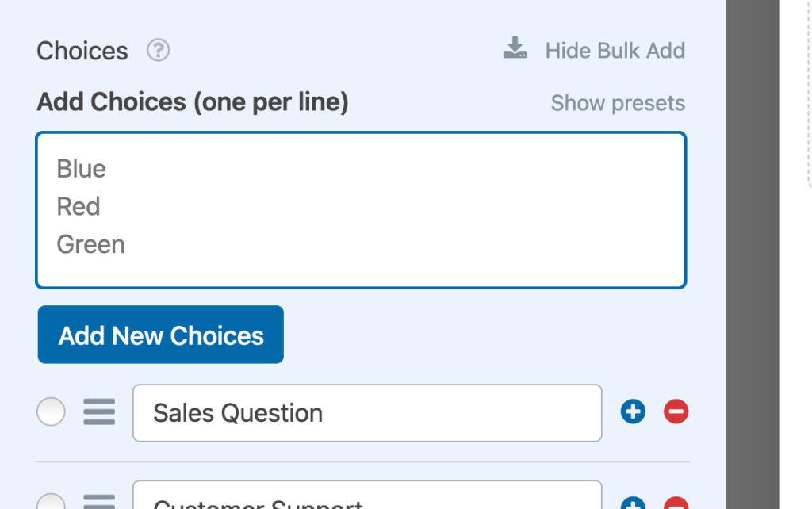The width and height of the screenshot is (812, 509).
Task: Click the Green line in the choices box
Action: [90, 244]
